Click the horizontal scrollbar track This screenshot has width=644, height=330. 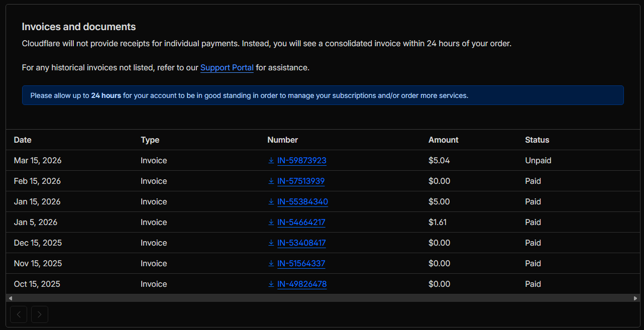(x=321, y=298)
